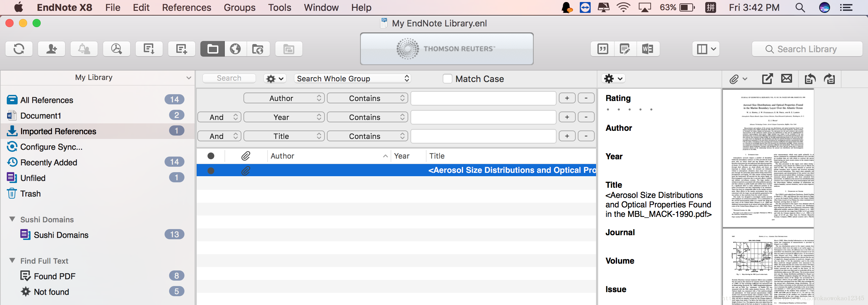Open the File menu
Viewport: 868px width, 305px height.
pos(113,7)
